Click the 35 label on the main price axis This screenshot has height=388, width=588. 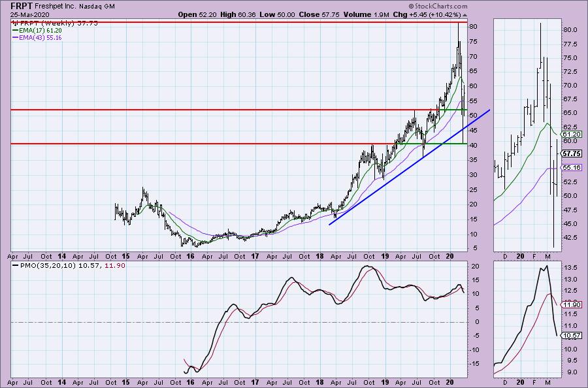(x=473, y=160)
